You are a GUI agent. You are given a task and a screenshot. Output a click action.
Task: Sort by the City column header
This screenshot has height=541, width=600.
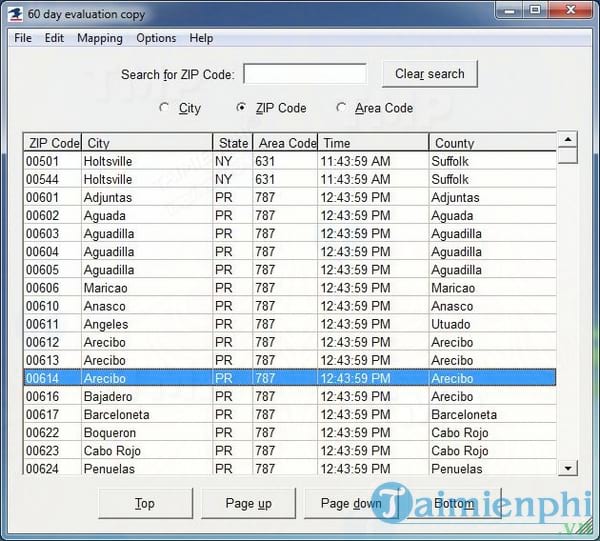(146, 143)
